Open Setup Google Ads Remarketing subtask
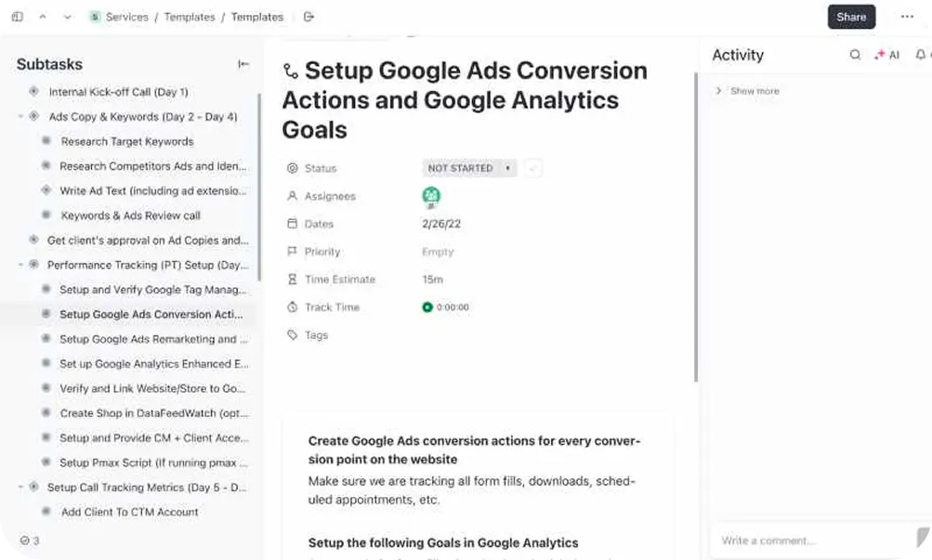 coord(154,339)
